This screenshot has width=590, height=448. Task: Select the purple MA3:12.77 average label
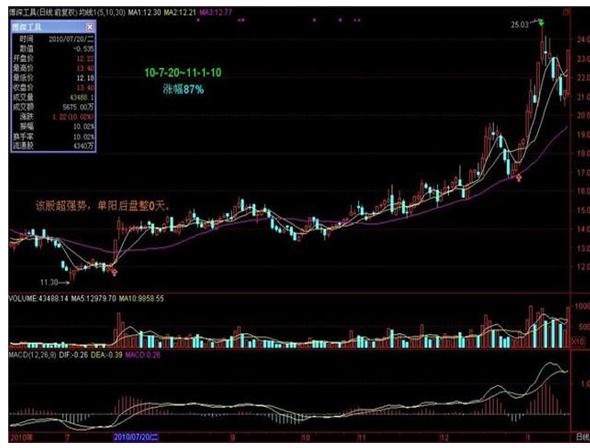click(x=216, y=12)
